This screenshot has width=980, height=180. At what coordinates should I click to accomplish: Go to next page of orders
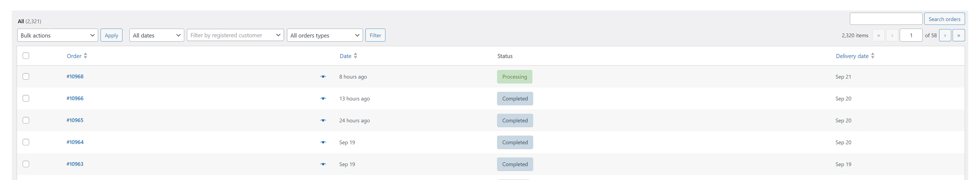945,35
